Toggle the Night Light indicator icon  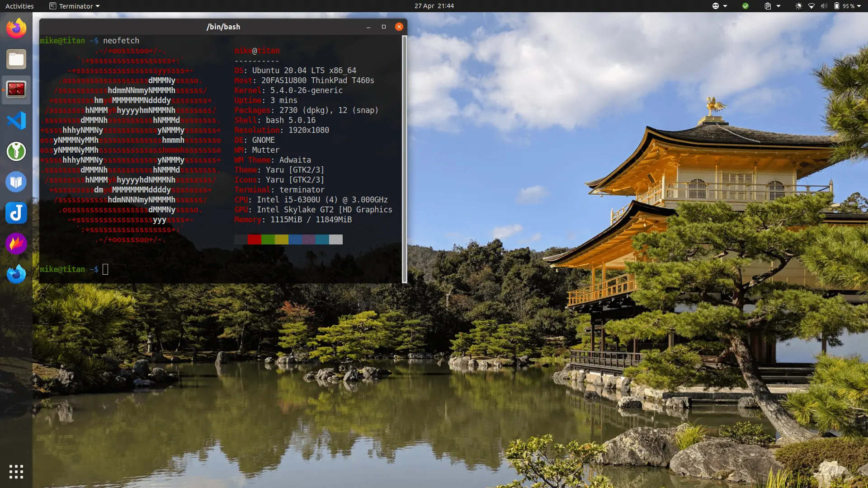point(799,6)
